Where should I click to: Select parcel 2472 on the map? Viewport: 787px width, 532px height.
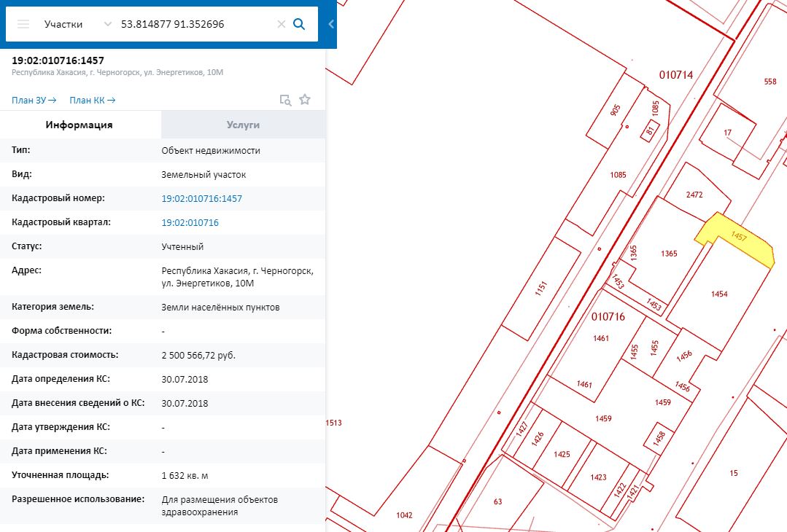694,195
